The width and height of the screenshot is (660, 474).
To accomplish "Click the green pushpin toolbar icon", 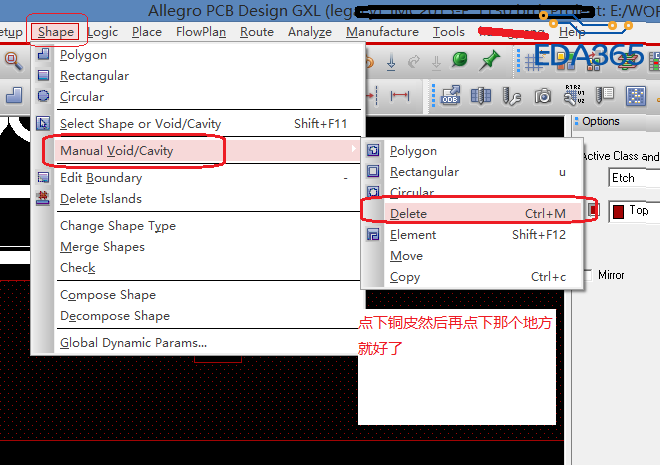I will point(489,61).
